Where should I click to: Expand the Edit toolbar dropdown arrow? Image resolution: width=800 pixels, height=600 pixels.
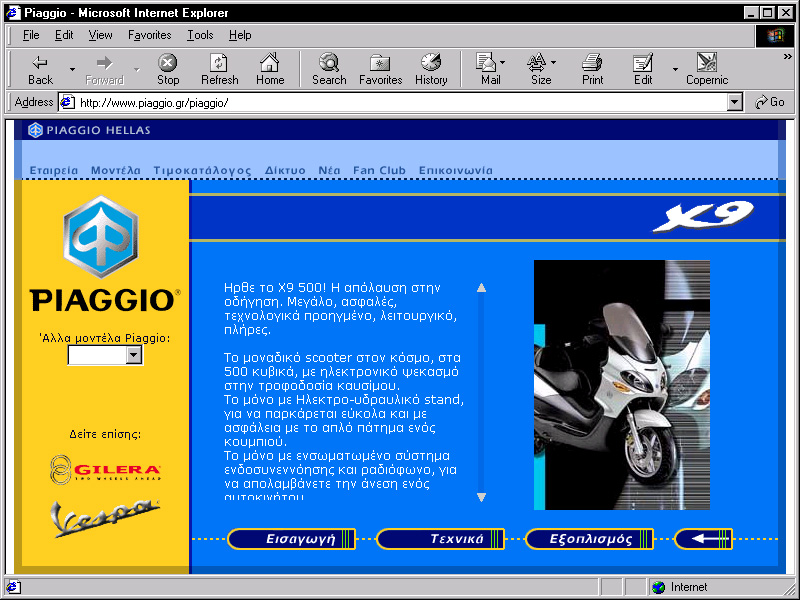click(675, 70)
